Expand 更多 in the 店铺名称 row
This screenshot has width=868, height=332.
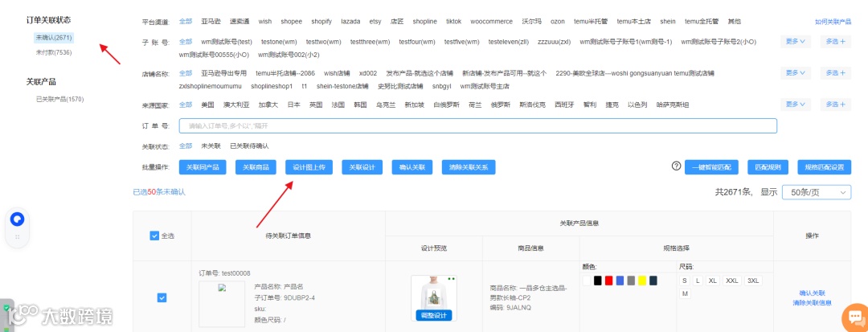(796, 72)
